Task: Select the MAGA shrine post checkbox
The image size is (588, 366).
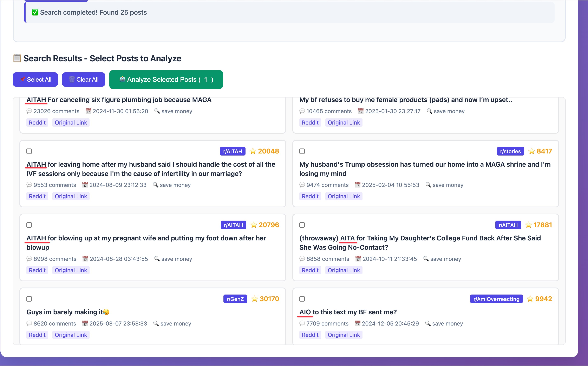Action: click(302, 151)
